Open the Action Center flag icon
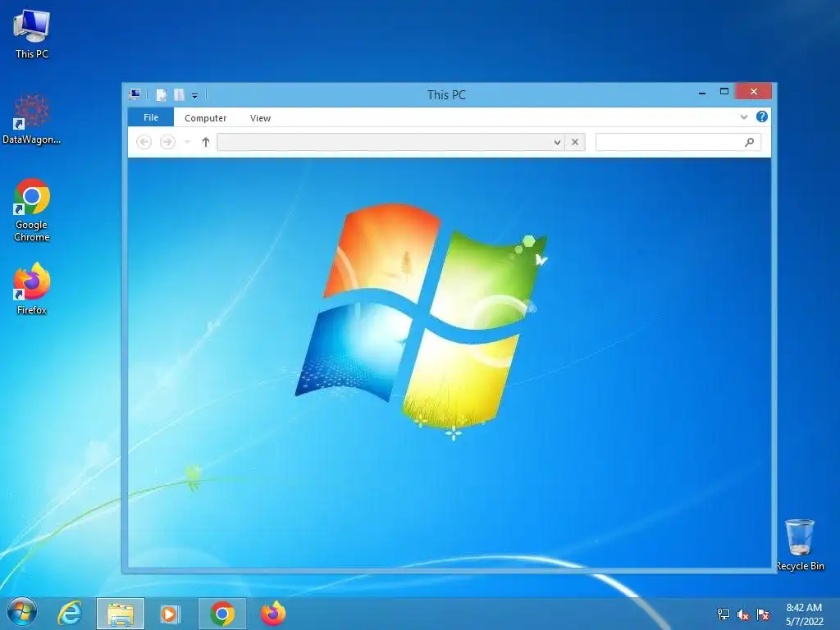The image size is (840, 630). click(763, 614)
